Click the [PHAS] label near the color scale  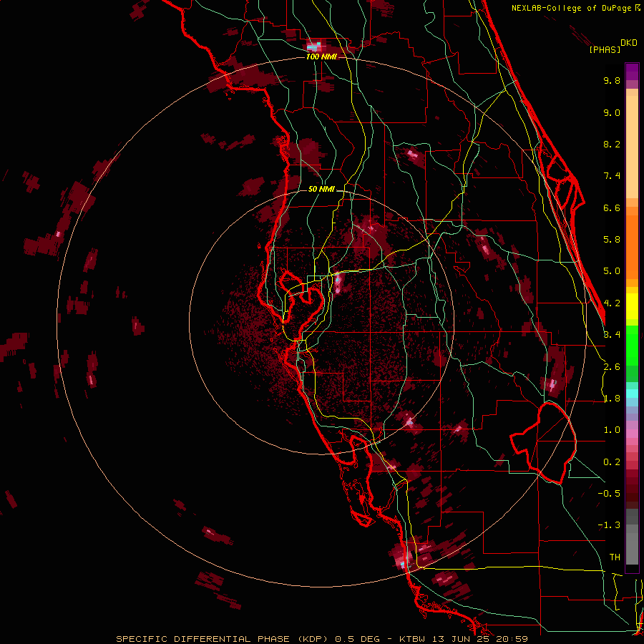point(605,49)
